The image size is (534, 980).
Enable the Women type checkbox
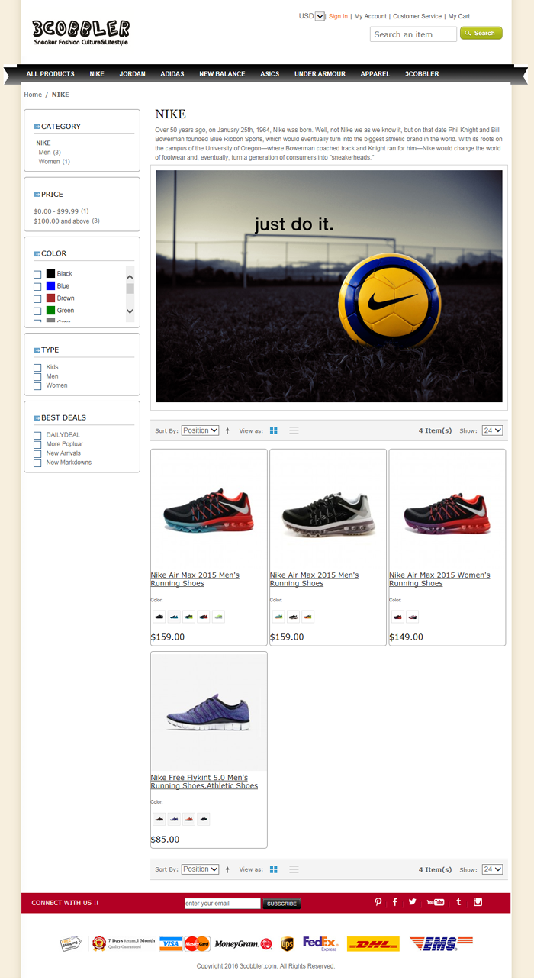pyautogui.click(x=37, y=385)
